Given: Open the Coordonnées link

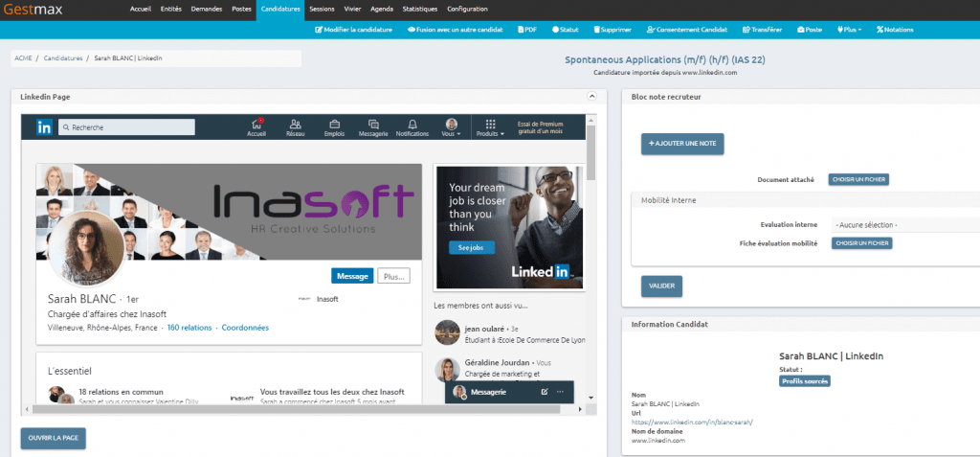Looking at the screenshot, I should coord(245,328).
